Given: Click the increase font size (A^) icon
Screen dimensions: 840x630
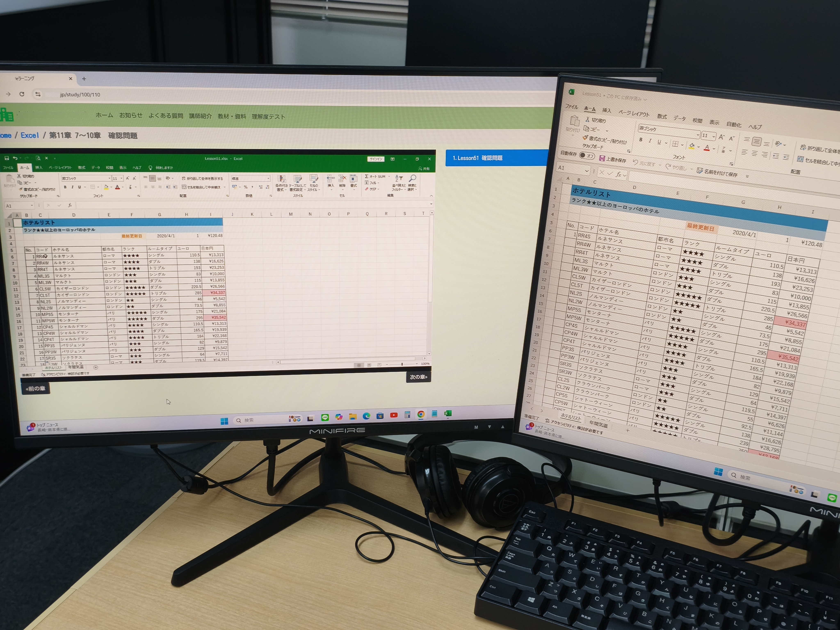Looking at the screenshot, I should click(x=721, y=137).
